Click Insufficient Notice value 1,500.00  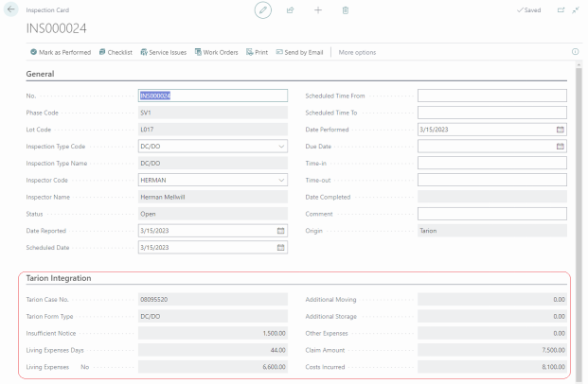pyautogui.click(x=213, y=333)
